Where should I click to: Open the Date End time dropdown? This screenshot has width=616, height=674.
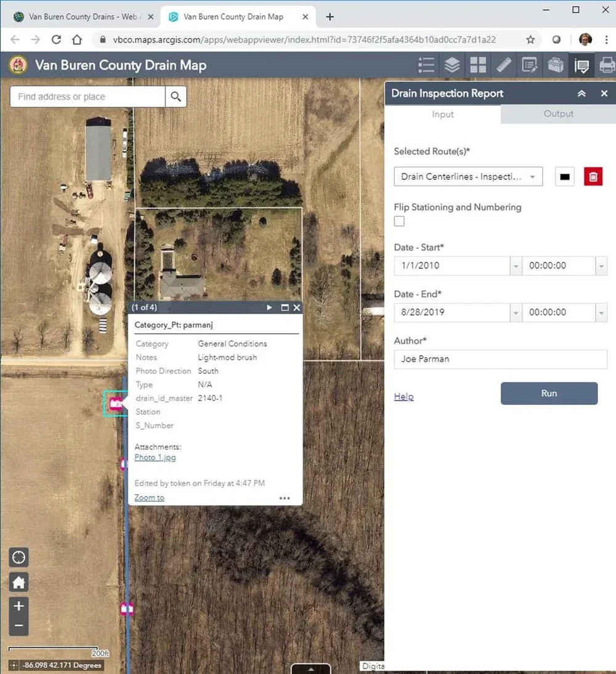coord(601,313)
